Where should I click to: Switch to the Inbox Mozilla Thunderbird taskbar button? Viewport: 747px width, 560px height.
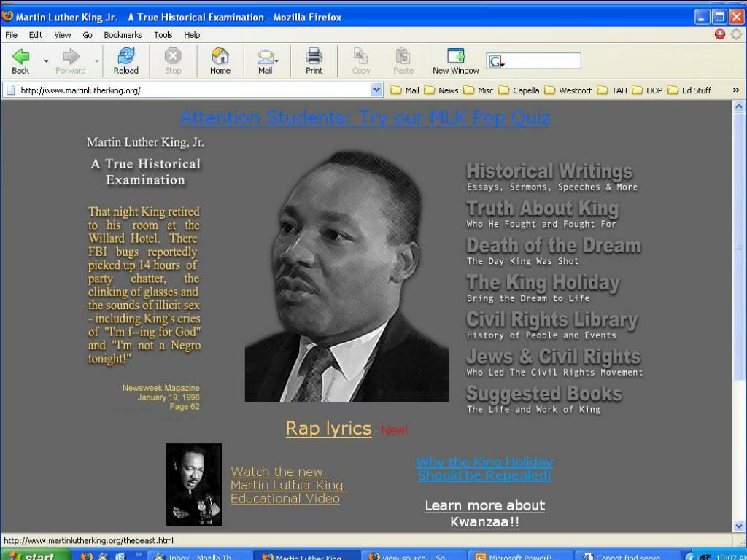[198, 556]
